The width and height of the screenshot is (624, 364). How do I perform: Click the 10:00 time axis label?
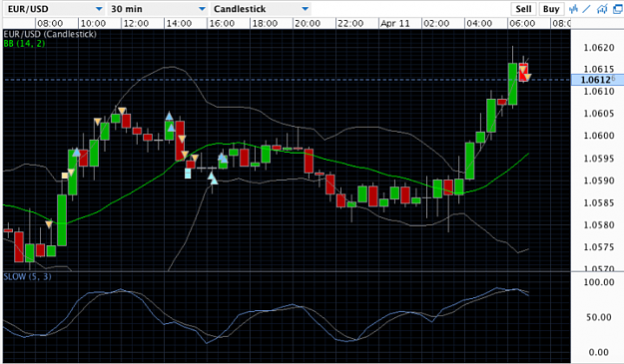click(93, 24)
